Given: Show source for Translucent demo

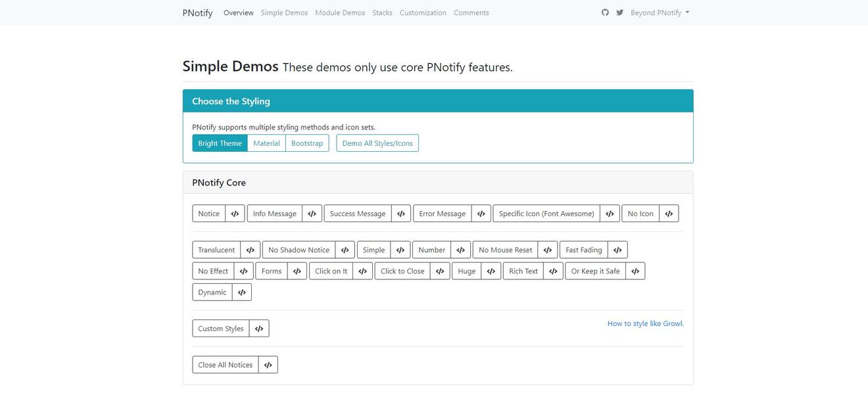Looking at the screenshot, I should point(250,250).
